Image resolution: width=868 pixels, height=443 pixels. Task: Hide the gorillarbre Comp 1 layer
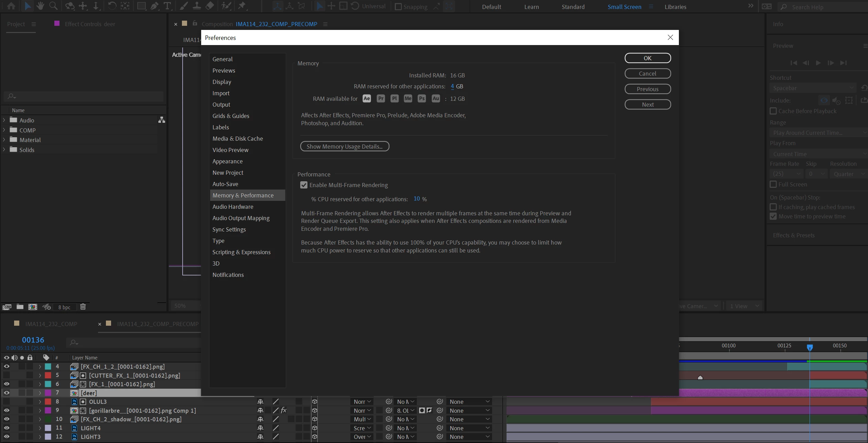pyautogui.click(x=7, y=410)
